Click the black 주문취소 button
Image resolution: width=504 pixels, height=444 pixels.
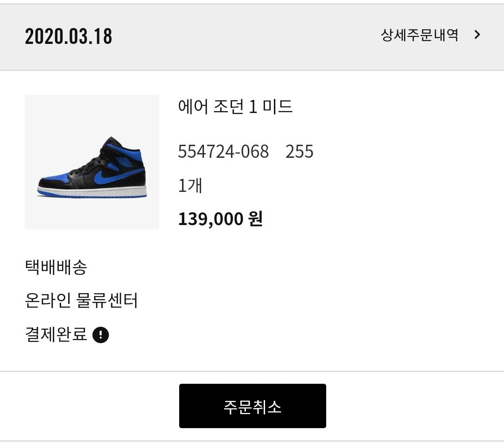[252, 406]
